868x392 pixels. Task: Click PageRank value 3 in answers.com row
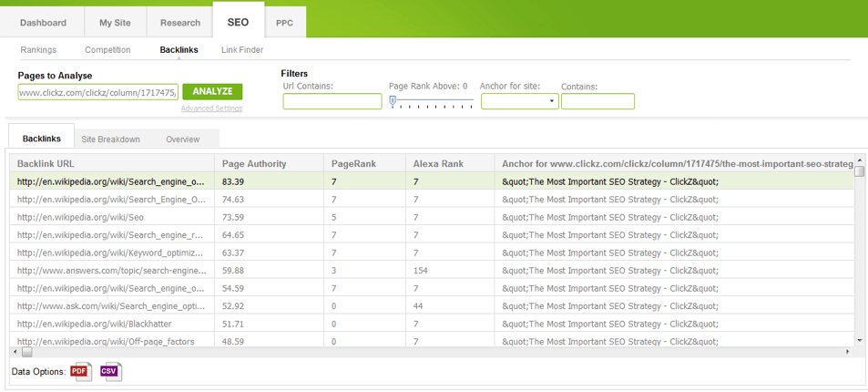point(333,271)
